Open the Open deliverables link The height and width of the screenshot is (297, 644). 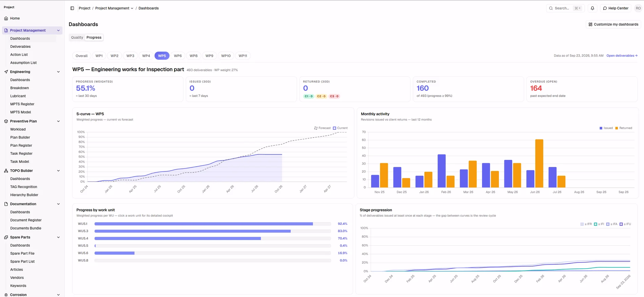click(x=622, y=56)
